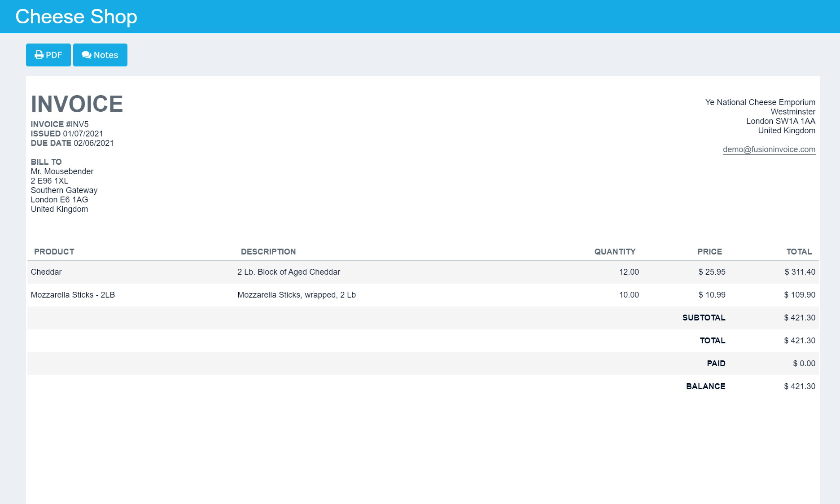Screen dimensions: 840x504
Task: Select the PDF export button
Action: (48, 54)
